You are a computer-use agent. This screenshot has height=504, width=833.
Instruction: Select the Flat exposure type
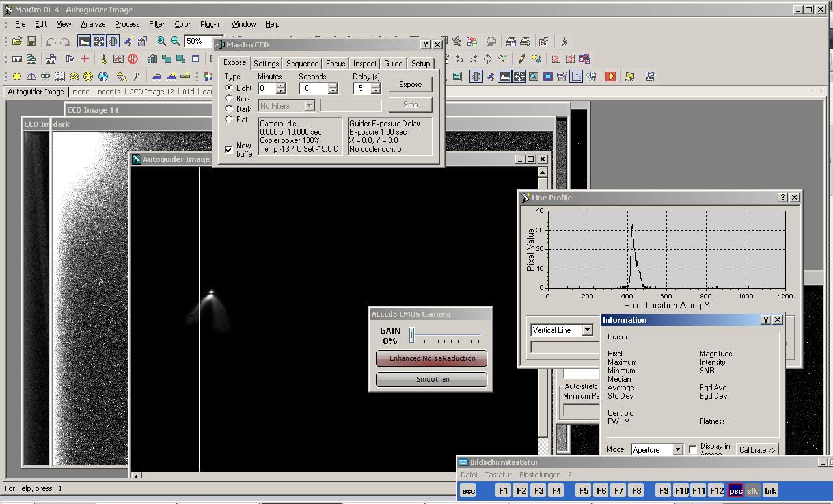coord(229,119)
